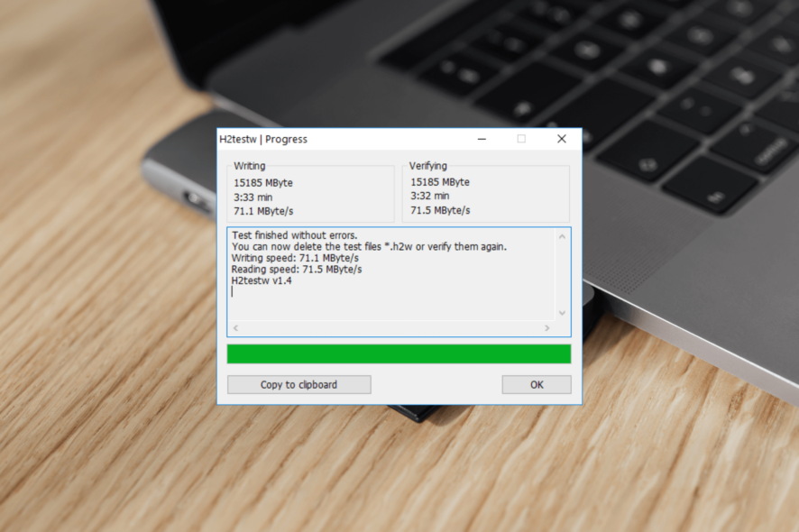Click the '3:32 min' verifying time
Viewport: 799px width, 532px height.
[x=430, y=196]
